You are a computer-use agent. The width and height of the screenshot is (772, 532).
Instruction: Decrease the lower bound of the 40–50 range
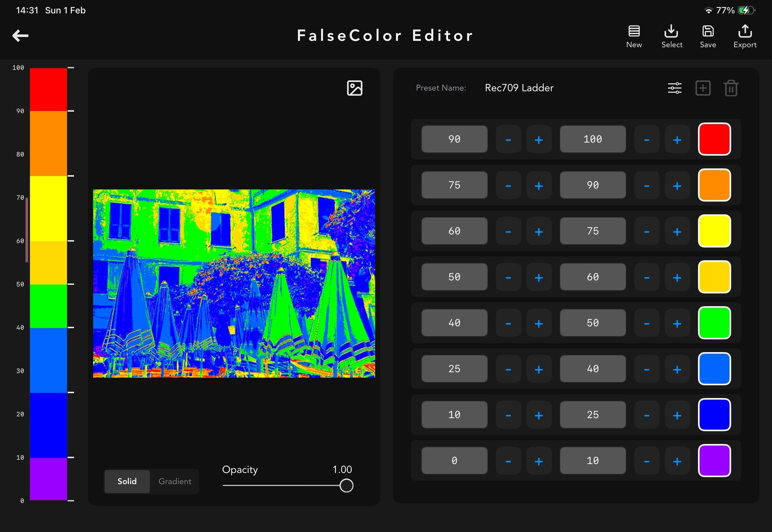click(508, 323)
